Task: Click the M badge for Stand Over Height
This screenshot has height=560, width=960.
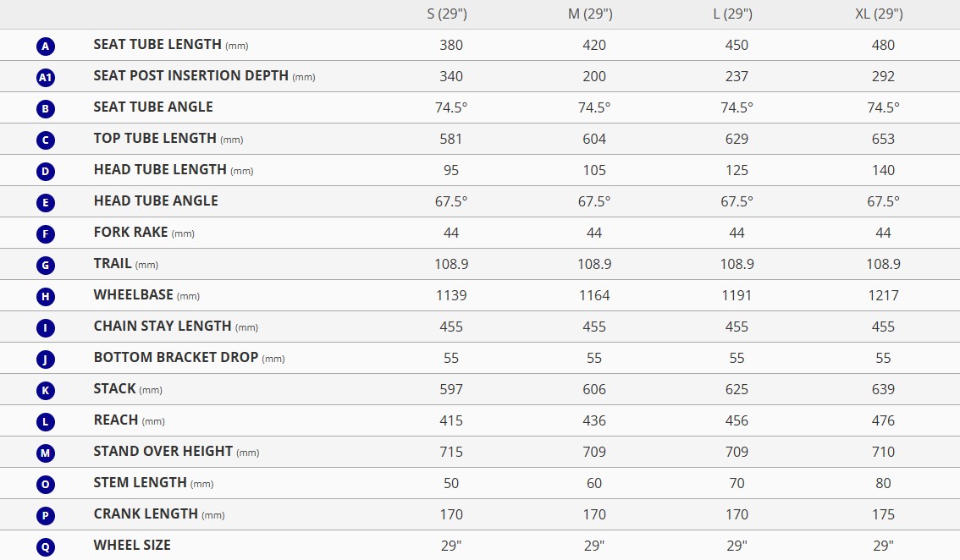Action: pos(46,453)
